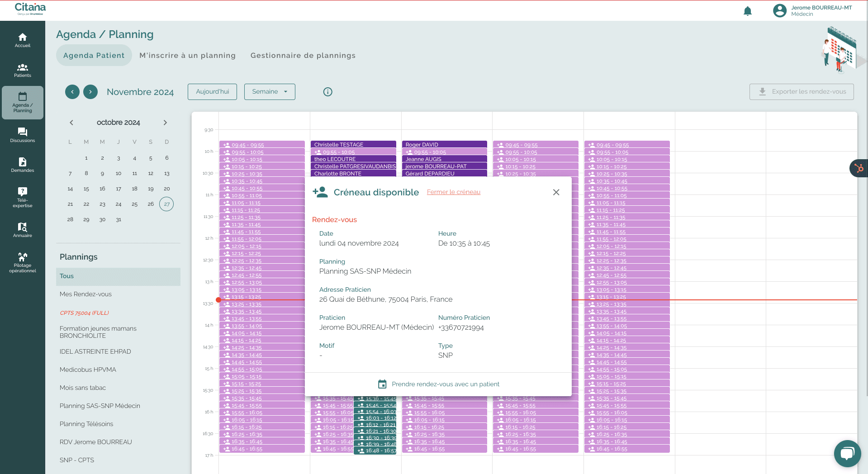Click calendar icon beside Prendre rendez-vous
This screenshot has width=868, height=474.
(x=382, y=384)
